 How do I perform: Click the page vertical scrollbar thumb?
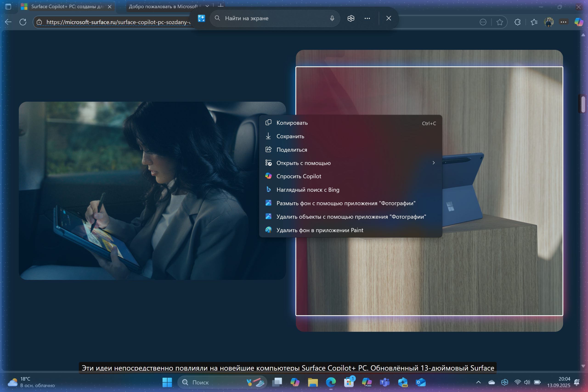point(583,104)
